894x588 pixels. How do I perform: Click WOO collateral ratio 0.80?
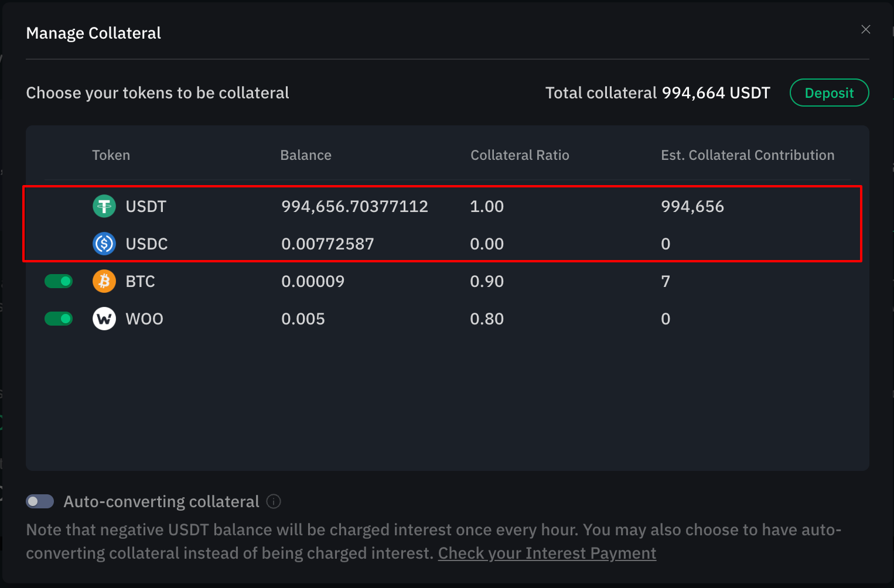click(487, 319)
